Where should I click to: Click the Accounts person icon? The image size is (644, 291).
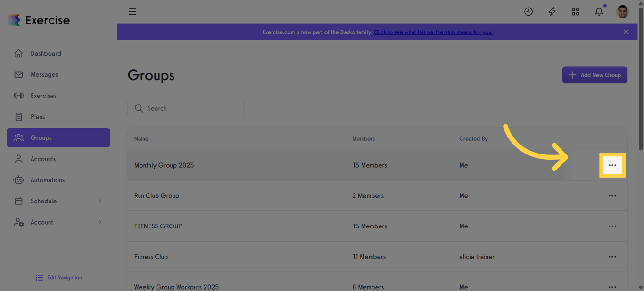coord(18,159)
